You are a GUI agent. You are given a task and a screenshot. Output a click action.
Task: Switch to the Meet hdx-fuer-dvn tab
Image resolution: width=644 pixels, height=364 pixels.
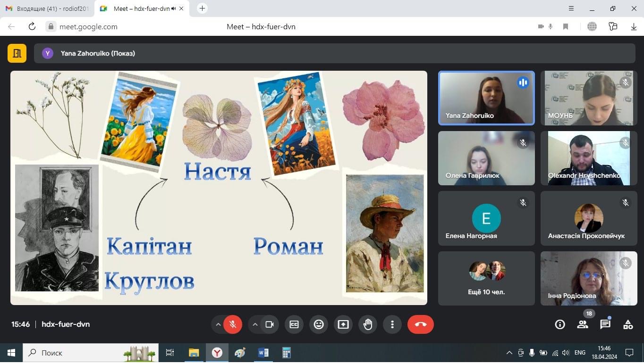[x=141, y=8]
